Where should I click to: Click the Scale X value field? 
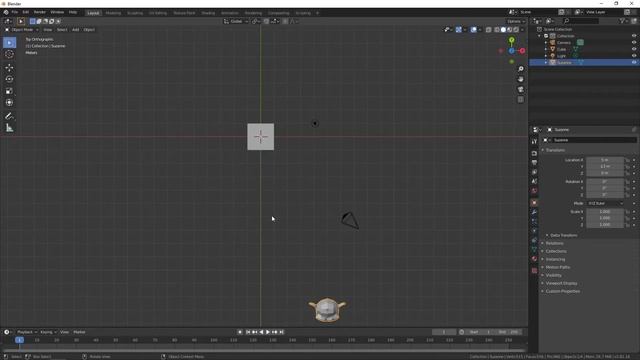(x=605, y=212)
